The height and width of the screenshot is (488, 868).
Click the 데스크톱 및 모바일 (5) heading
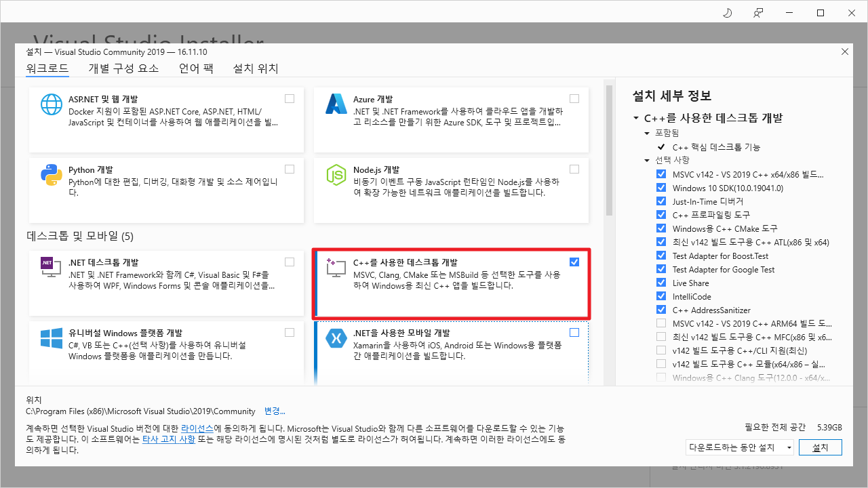[x=80, y=237]
